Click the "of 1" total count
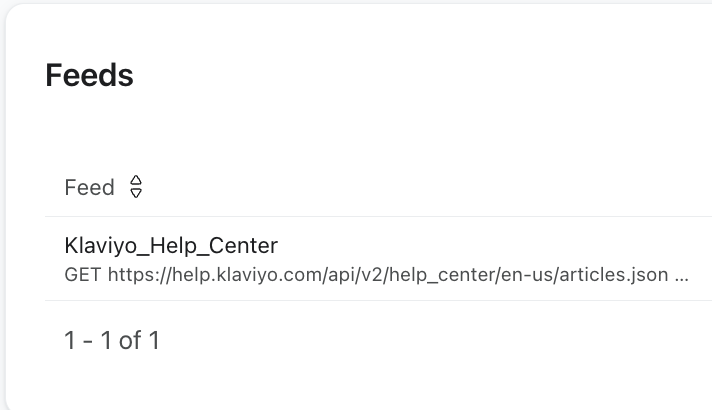Screen dimensions: 712x410 pyautogui.click(x=139, y=341)
